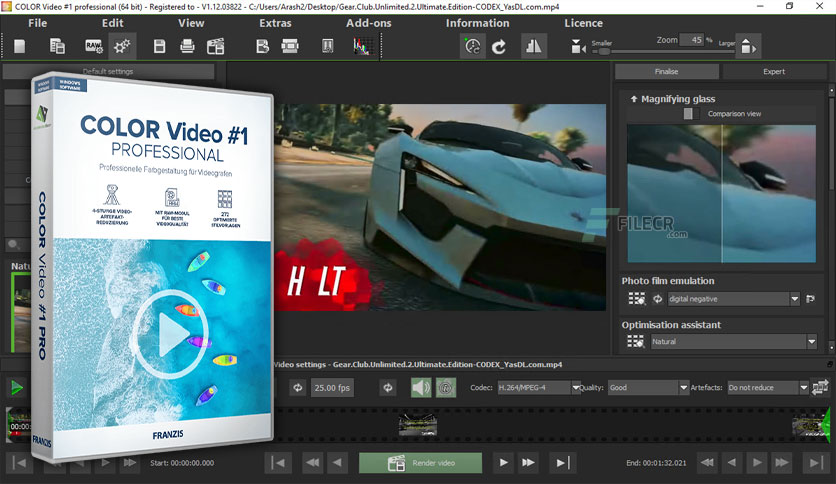Click the 25.00 fps frame rate field

[x=332, y=388]
